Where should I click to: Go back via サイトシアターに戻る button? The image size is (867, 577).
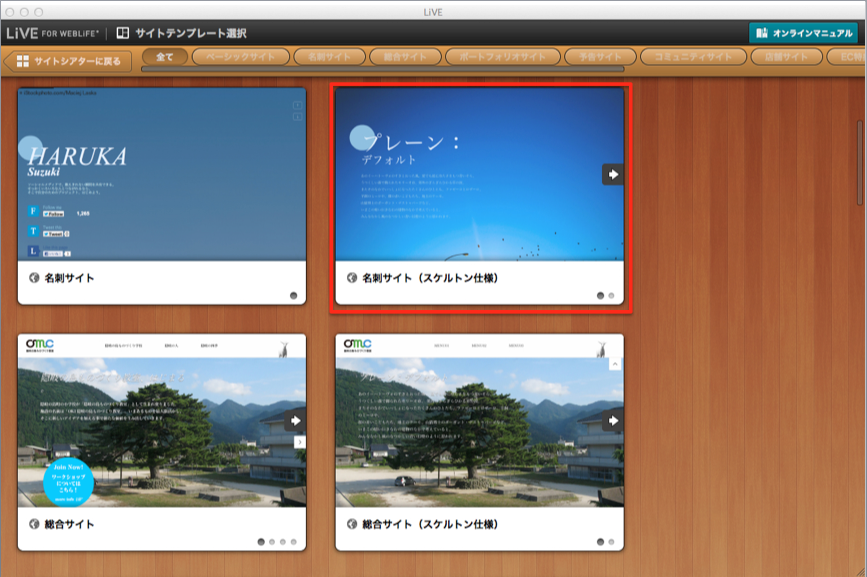point(68,61)
